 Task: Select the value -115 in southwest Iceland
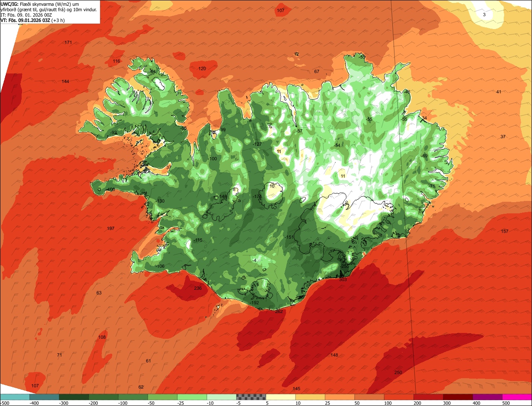(198, 240)
